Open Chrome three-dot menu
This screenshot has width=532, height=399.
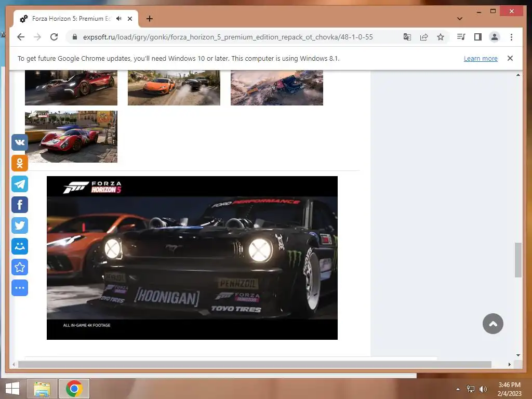511,37
